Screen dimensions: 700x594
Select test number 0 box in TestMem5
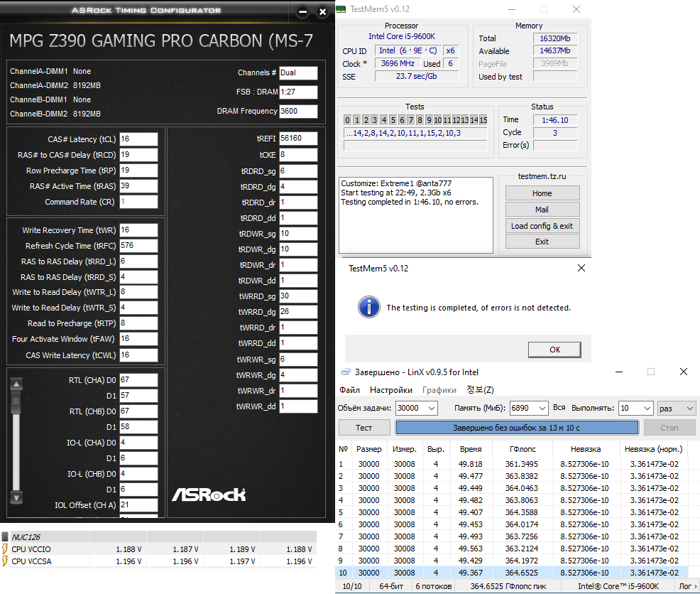(x=347, y=120)
